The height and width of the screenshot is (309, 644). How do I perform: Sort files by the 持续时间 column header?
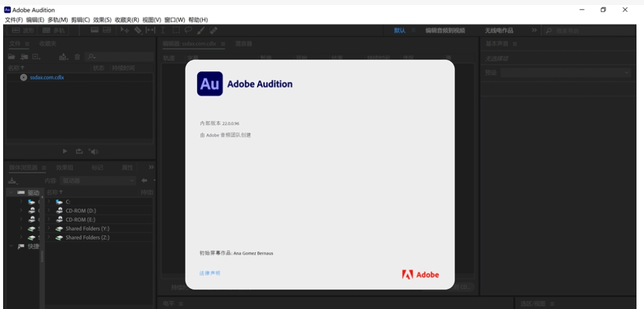124,68
